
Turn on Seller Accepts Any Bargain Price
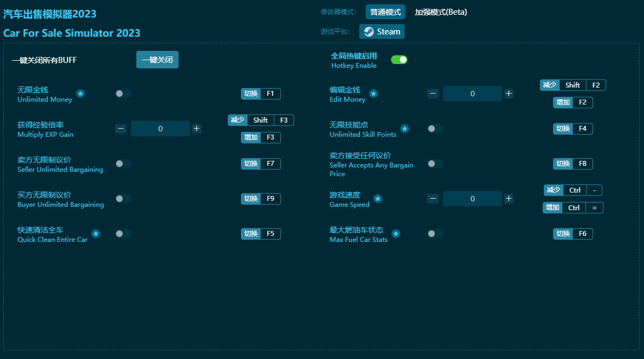point(435,164)
